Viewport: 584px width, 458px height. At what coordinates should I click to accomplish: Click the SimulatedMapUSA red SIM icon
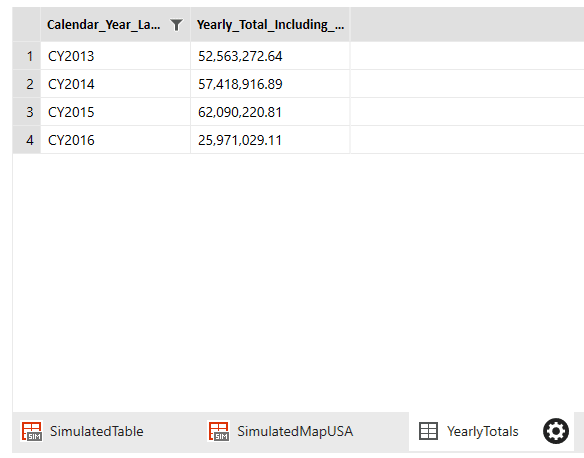pyautogui.click(x=219, y=431)
